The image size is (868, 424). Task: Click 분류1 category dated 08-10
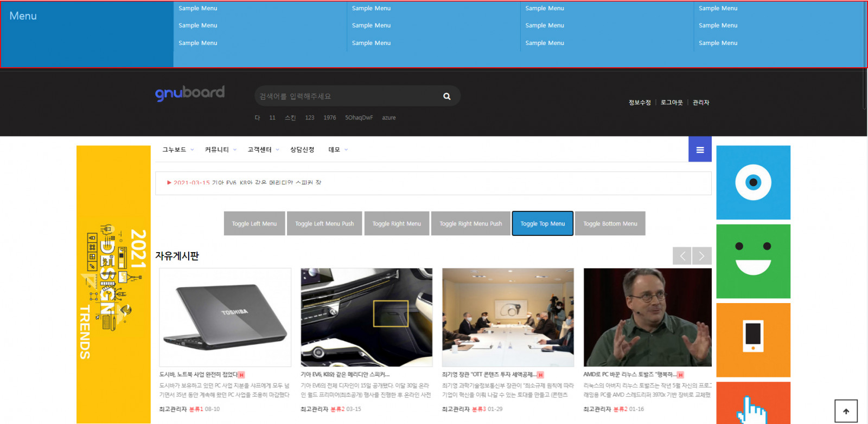(x=196, y=409)
